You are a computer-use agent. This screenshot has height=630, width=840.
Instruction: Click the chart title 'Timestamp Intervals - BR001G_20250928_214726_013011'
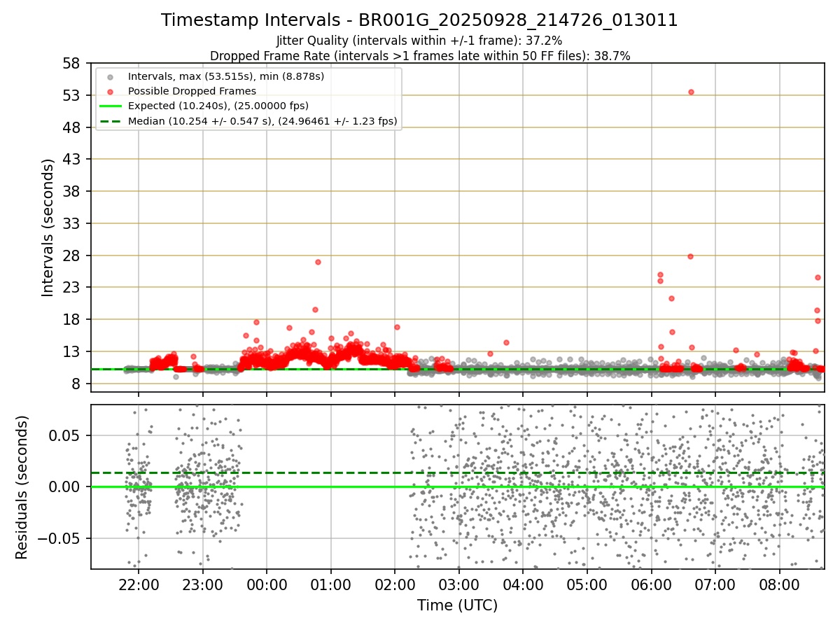tap(419, 20)
